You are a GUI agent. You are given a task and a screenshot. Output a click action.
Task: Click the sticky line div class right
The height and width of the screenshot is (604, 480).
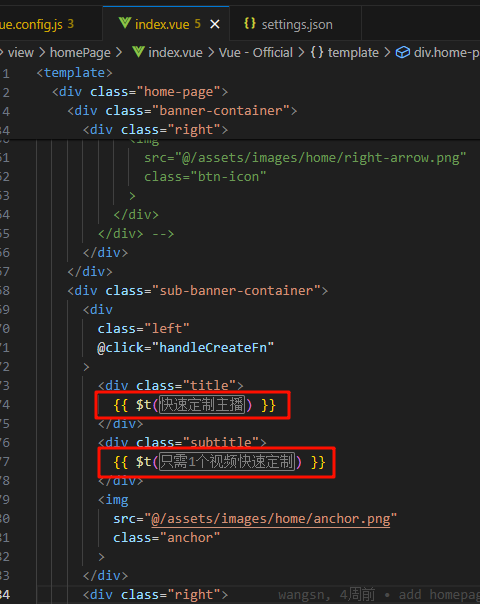(155, 130)
